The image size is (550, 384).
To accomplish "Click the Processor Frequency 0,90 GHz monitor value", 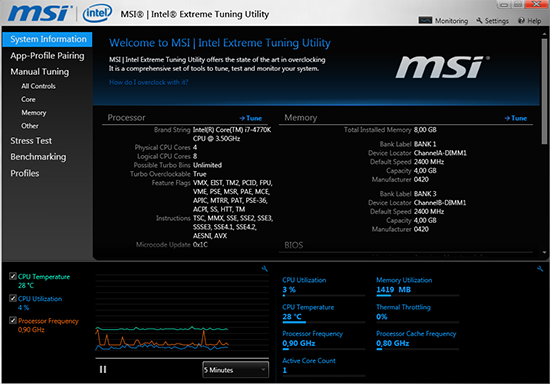I will (x=299, y=343).
